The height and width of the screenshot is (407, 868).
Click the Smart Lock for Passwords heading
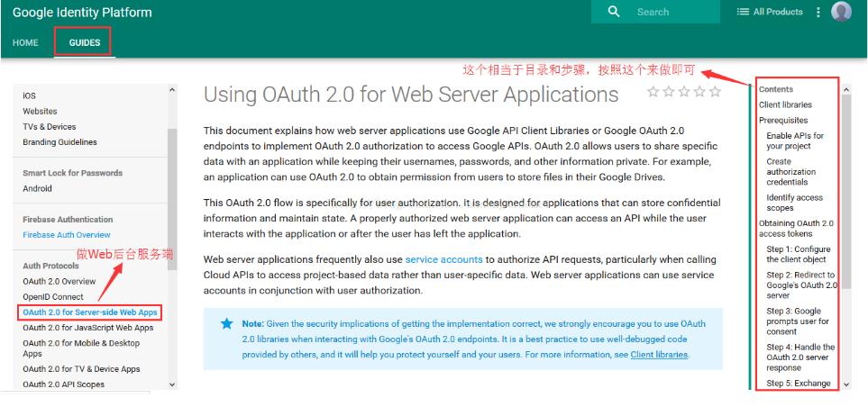[72, 173]
